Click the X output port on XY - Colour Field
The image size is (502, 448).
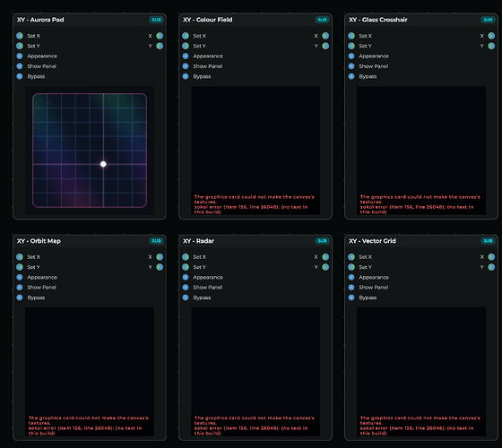[x=325, y=36]
